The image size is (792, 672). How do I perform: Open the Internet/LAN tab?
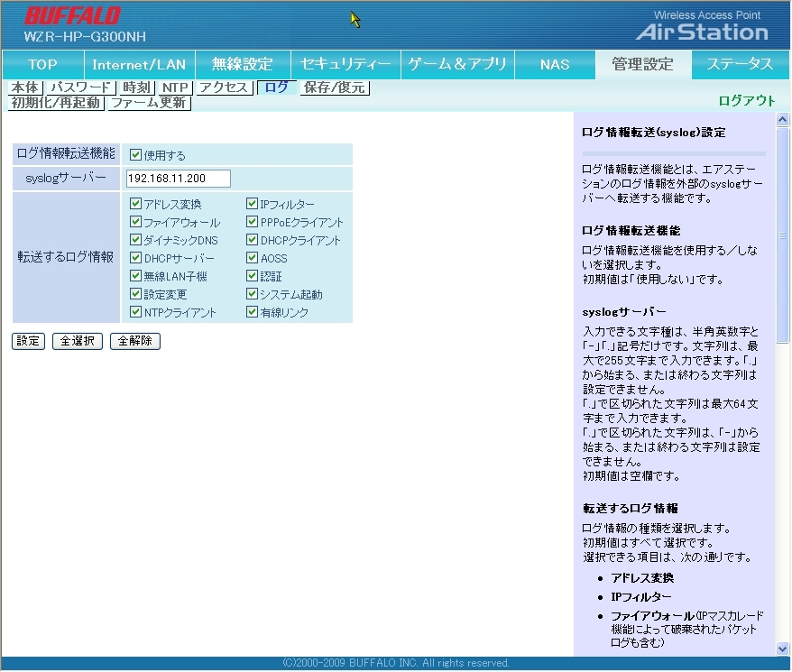pyautogui.click(x=139, y=65)
